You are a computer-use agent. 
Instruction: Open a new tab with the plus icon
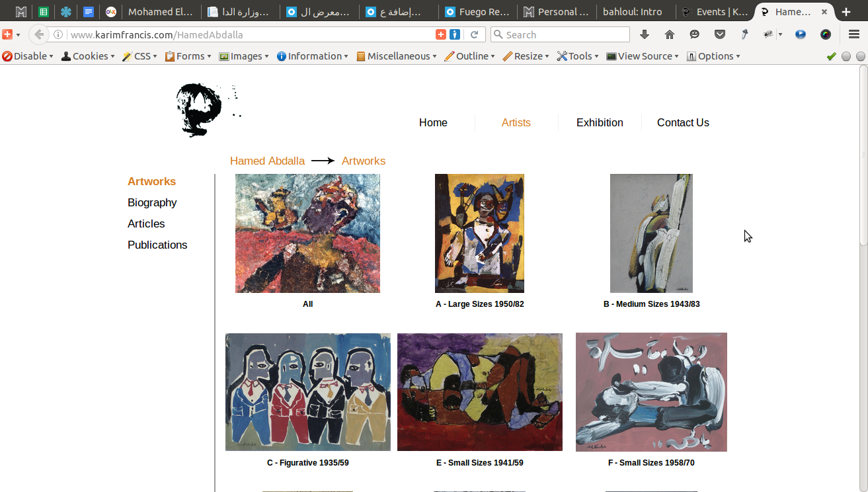coord(846,12)
